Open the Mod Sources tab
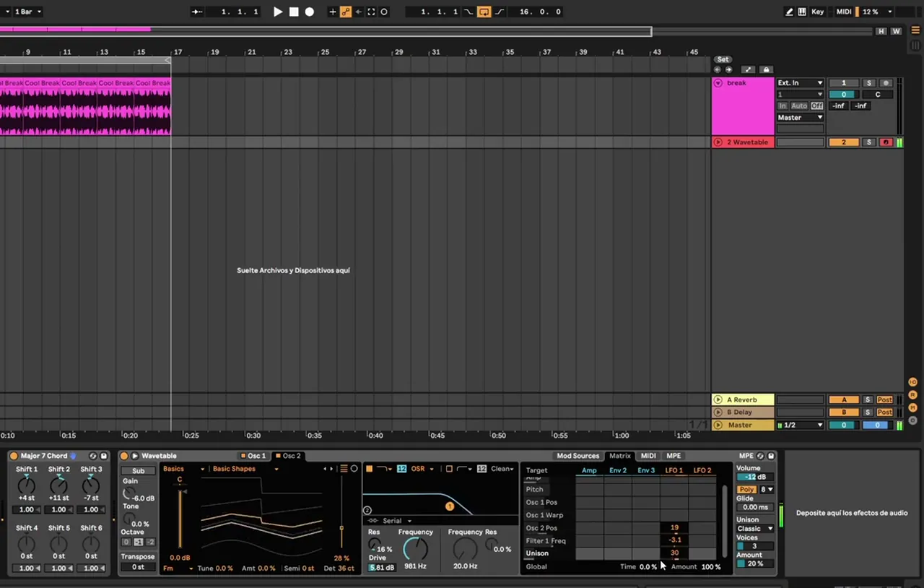This screenshot has width=924, height=588. [577, 456]
